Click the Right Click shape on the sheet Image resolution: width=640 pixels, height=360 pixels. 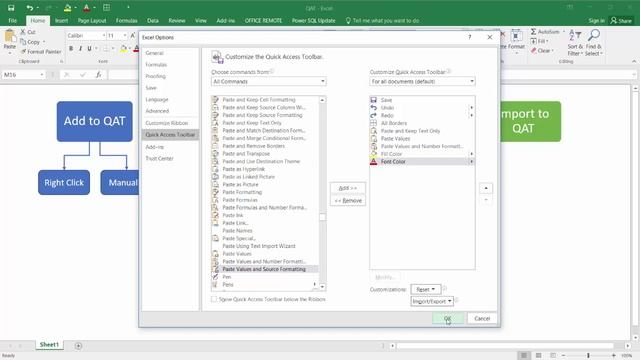(64, 182)
